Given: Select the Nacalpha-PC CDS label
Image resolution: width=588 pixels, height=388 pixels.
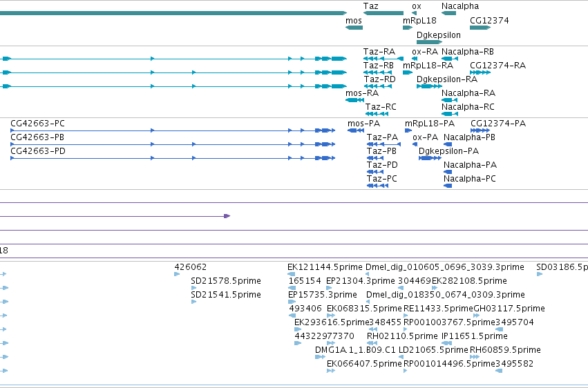Looking at the screenshot, I should tap(469, 179).
